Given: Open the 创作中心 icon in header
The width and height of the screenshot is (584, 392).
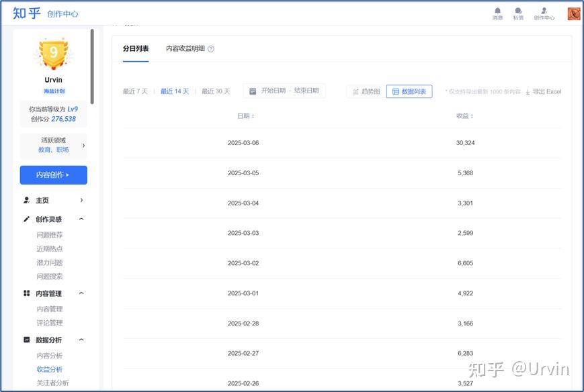Looking at the screenshot, I should tap(544, 11).
